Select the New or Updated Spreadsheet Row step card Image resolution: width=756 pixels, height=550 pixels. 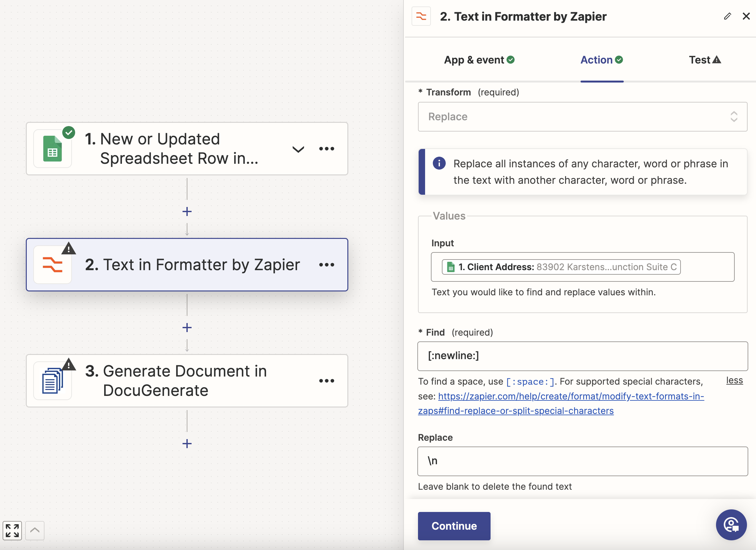point(187,149)
